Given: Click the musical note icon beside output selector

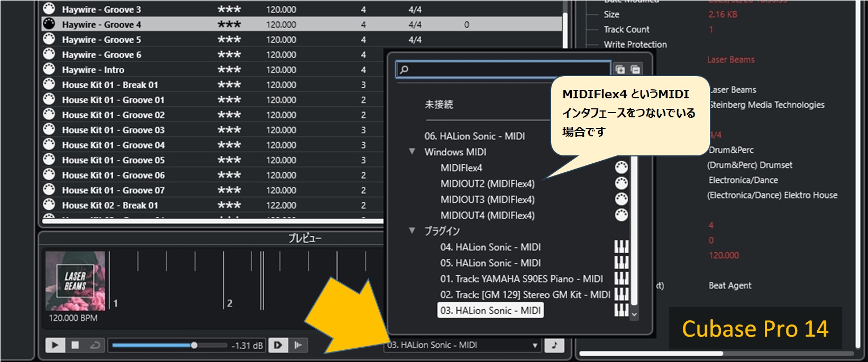Looking at the screenshot, I should 554,345.
